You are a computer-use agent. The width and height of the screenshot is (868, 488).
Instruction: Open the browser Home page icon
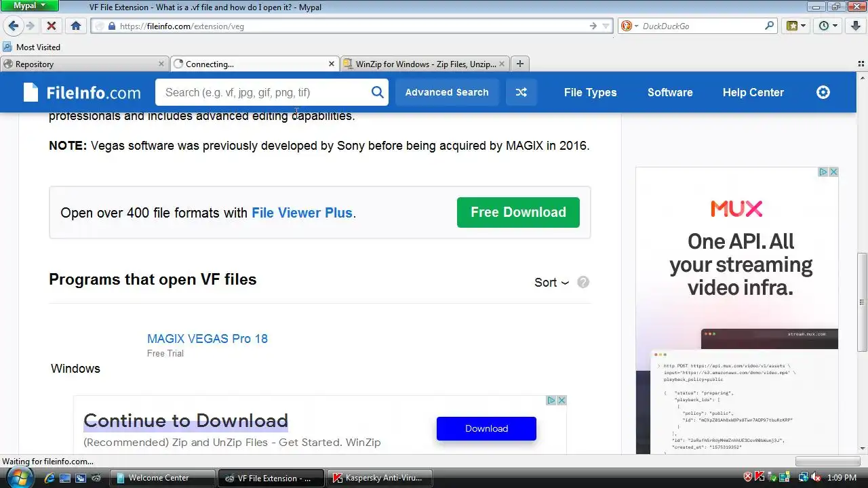[x=75, y=26]
